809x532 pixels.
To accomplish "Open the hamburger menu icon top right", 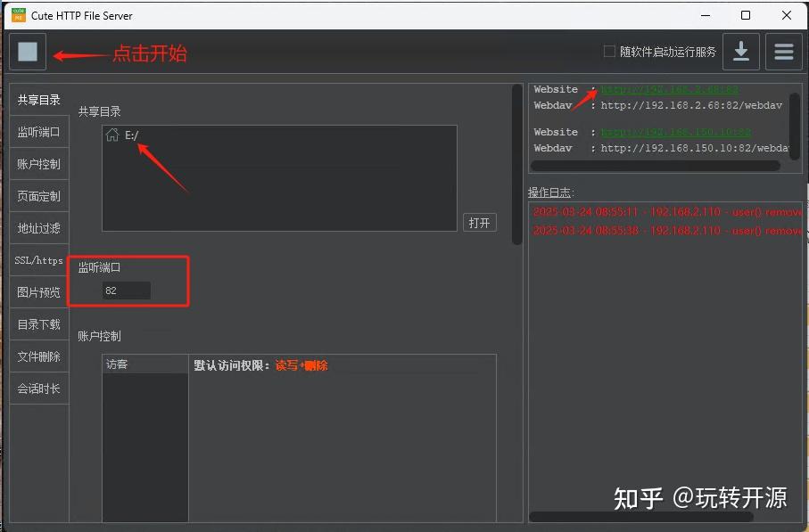I will 782,51.
